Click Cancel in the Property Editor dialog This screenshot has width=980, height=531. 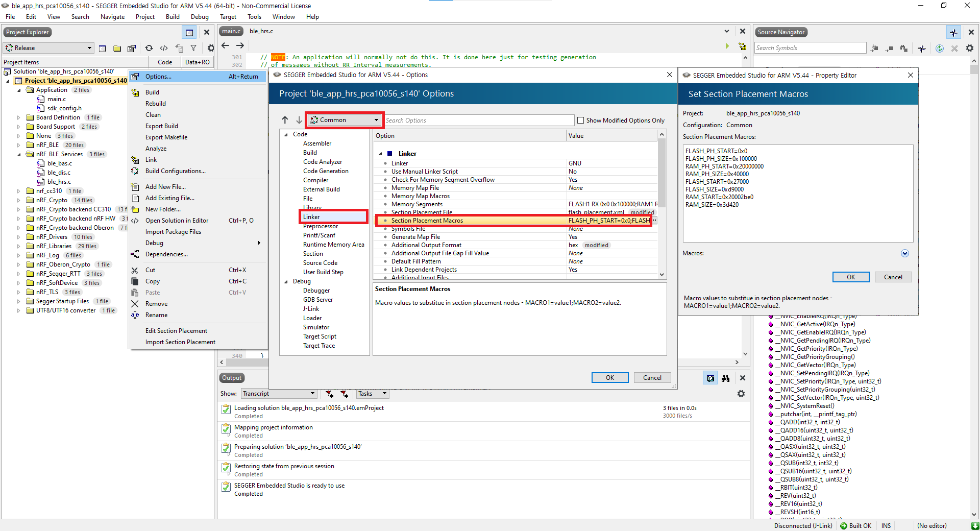tap(893, 277)
